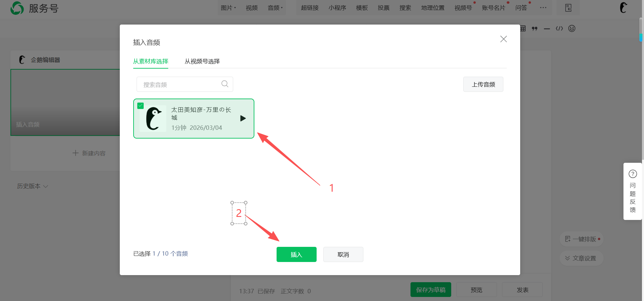The height and width of the screenshot is (301, 644).
Task: Expand the 历史版本 list
Action: 33,186
